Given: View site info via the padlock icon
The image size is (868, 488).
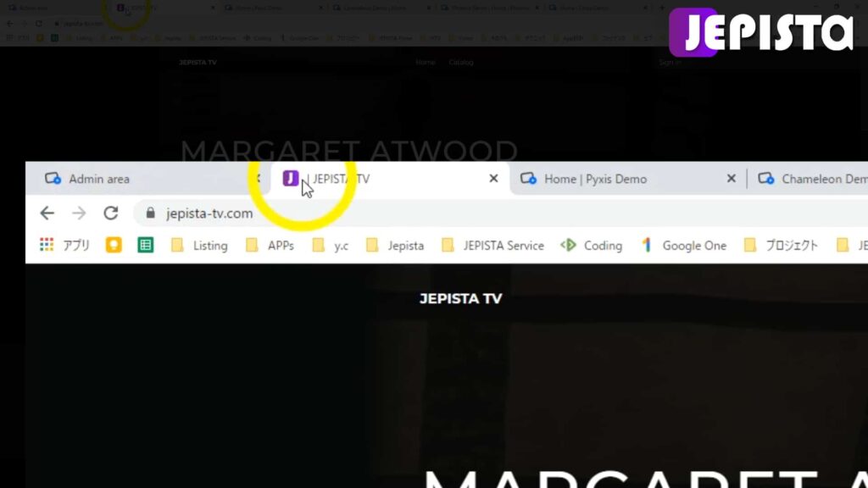Looking at the screenshot, I should point(150,213).
